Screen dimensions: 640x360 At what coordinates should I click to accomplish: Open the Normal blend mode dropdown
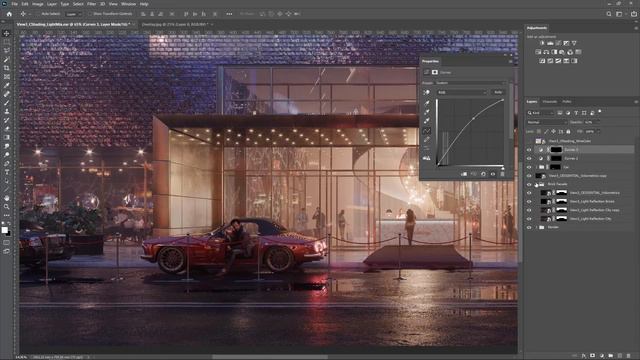tap(547, 122)
